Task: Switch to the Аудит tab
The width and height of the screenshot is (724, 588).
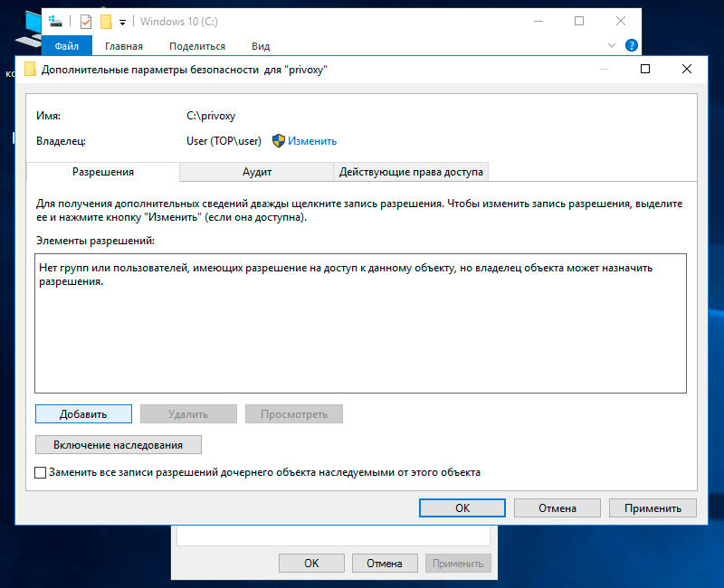Action: [257, 172]
